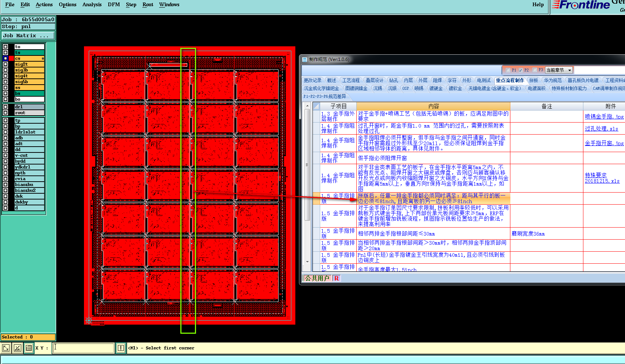Open the Rout menu
625x364 pixels.
pyautogui.click(x=148, y=5)
